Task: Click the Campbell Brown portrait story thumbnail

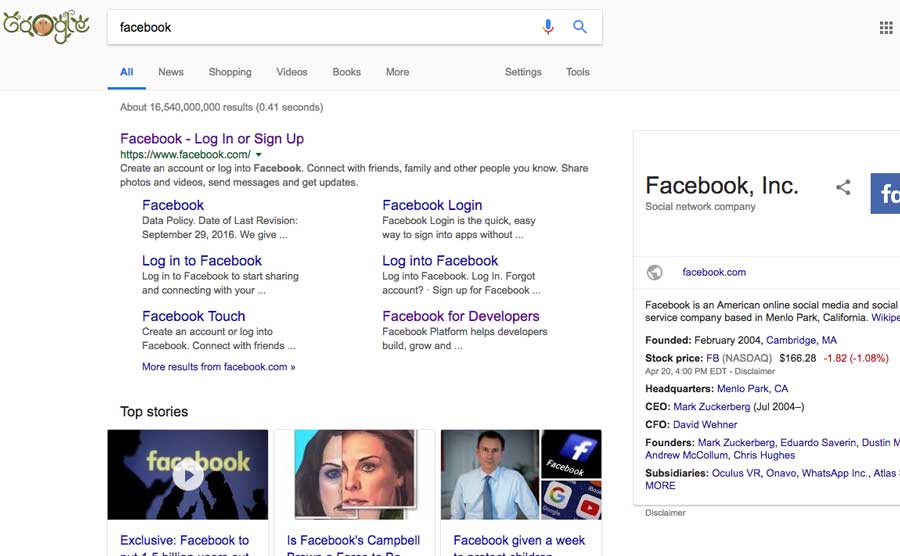Action: (x=354, y=475)
